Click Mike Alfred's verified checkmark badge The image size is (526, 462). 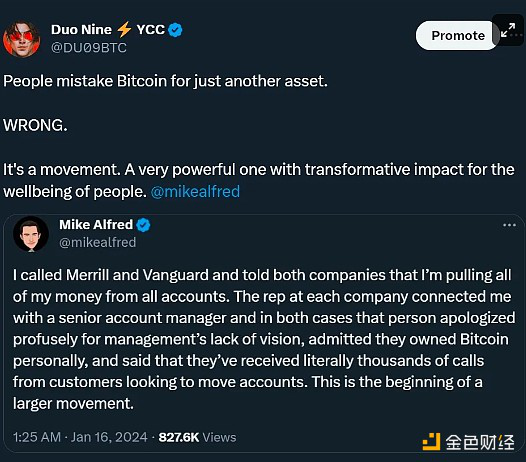click(x=143, y=225)
